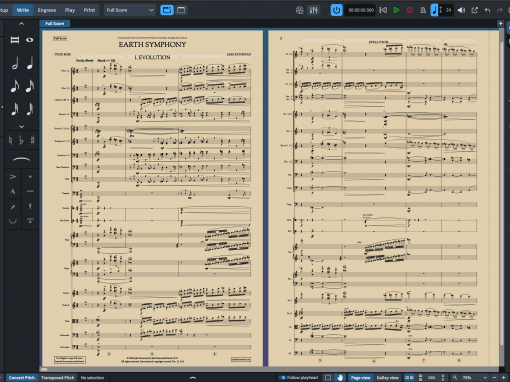This screenshot has height=382, width=510.
Task: Select the eighth note duration
Action: coord(15,86)
